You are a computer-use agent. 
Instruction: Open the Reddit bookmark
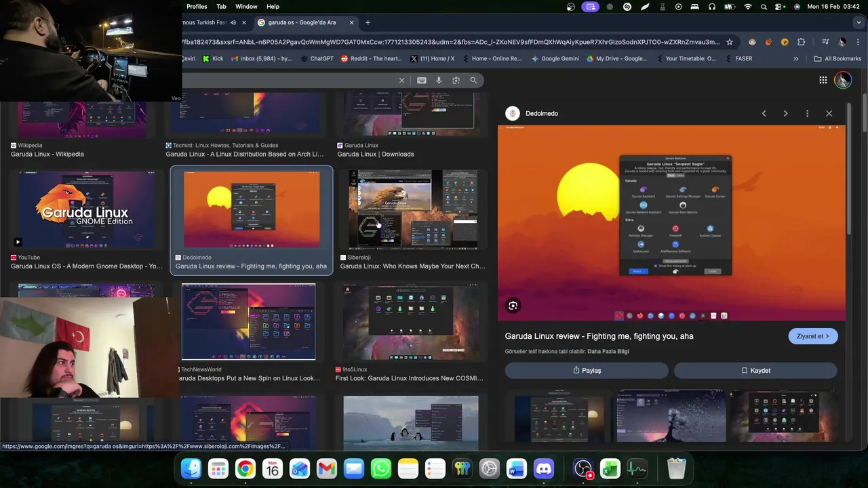tap(372, 59)
